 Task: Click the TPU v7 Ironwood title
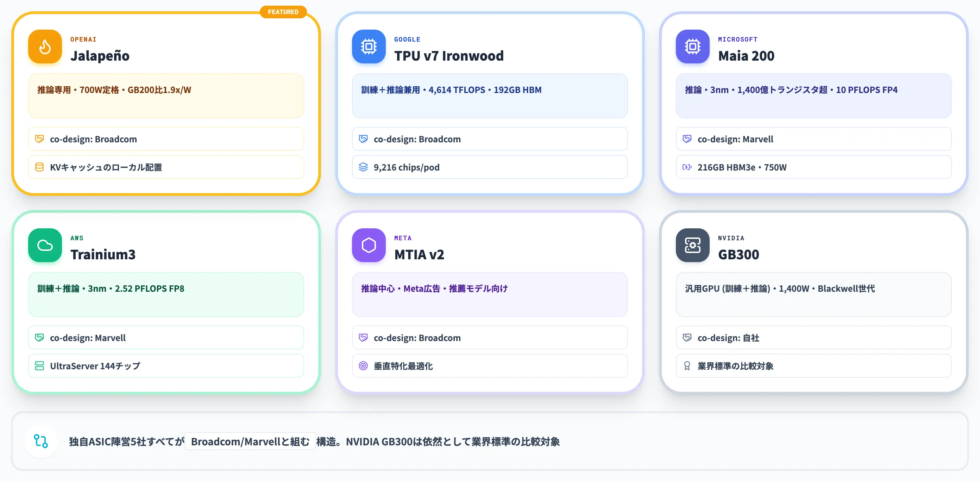click(x=449, y=56)
